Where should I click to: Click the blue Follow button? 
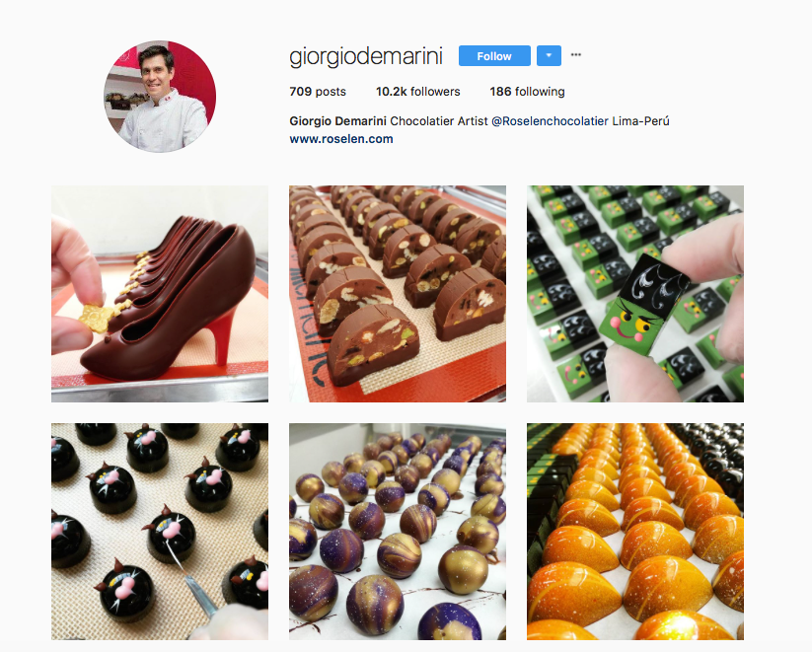pos(494,56)
